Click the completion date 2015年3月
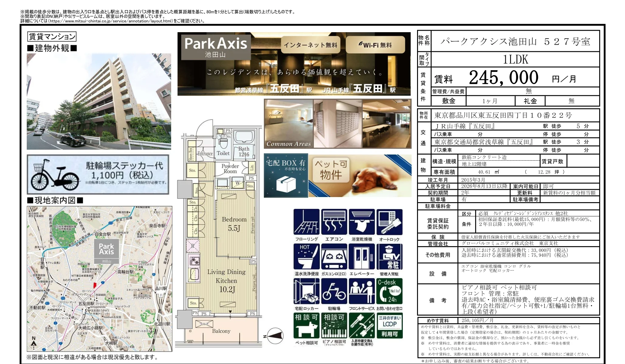Screen dimensions: 625x364 473,180
